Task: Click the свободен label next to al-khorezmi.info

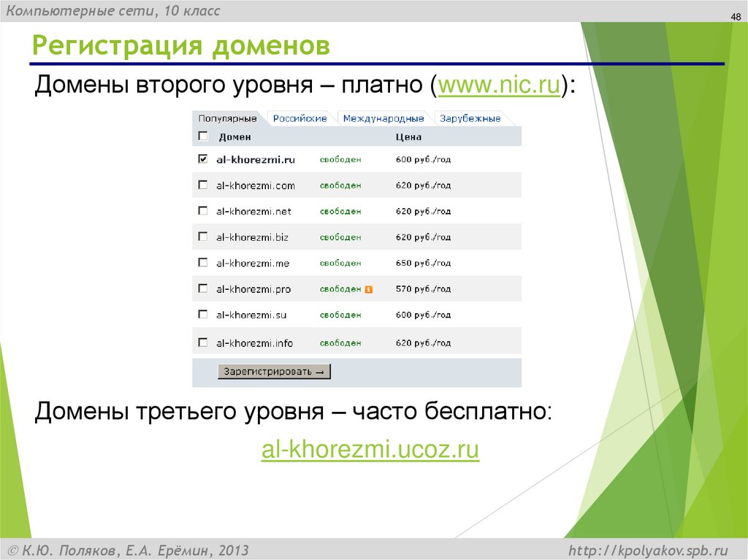Action: click(340, 341)
